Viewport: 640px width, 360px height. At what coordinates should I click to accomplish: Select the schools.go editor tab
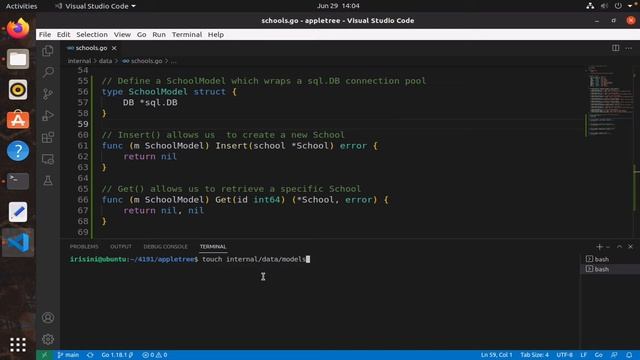[91, 48]
